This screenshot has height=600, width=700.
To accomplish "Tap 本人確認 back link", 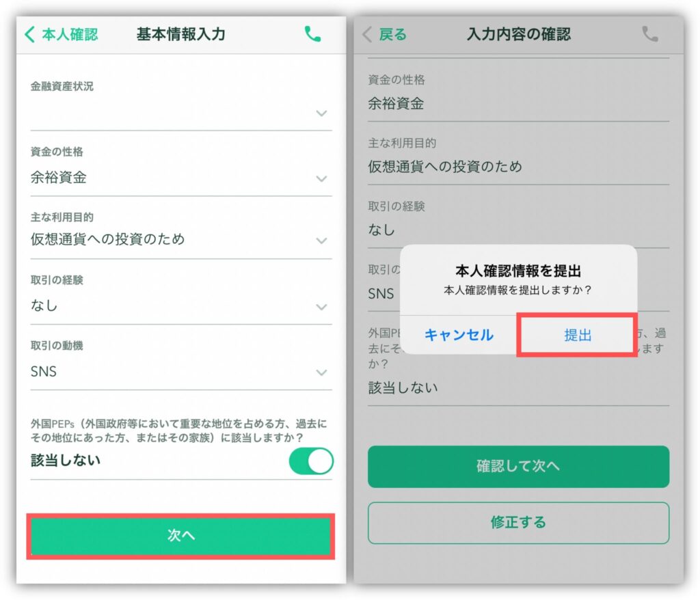I will click(70, 34).
